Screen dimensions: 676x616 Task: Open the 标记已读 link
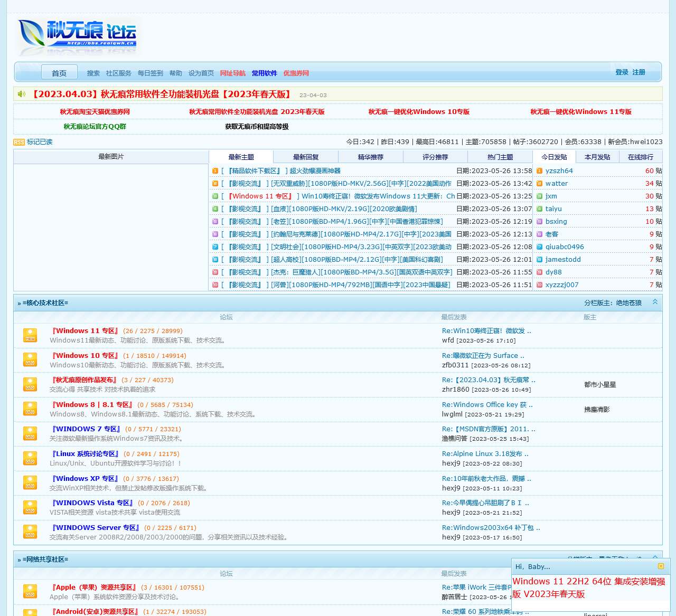40,142
